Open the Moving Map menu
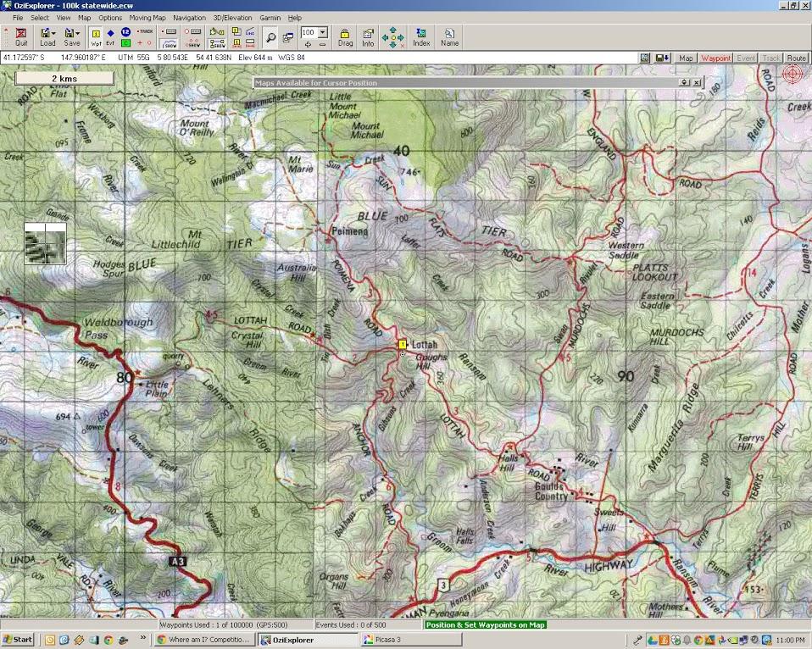The image size is (812, 649). pos(147,17)
